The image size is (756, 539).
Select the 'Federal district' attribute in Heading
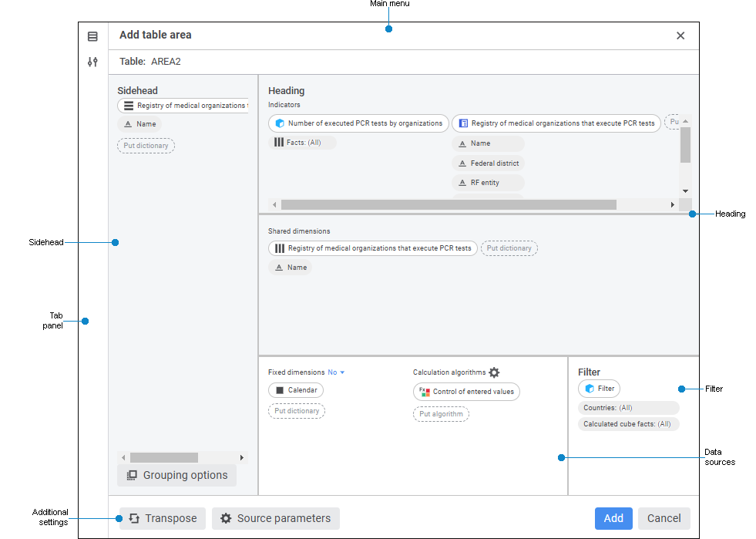(488, 163)
